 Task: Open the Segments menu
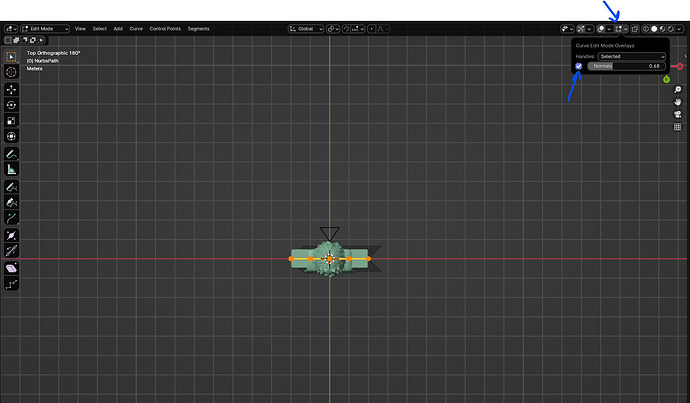pos(198,29)
